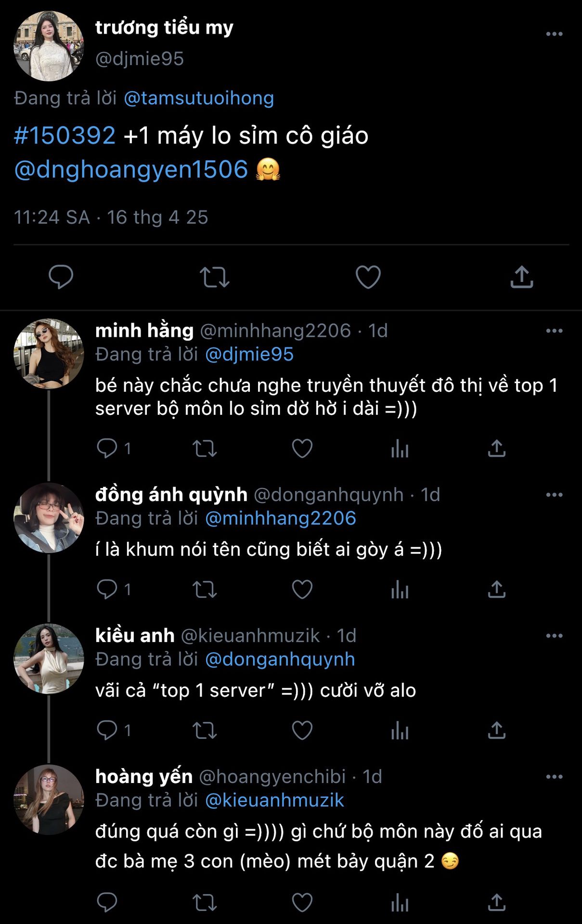Viewport: 582px width, 924px height.
Task: Reply to the main tweet by djmie95
Action: click(x=61, y=277)
